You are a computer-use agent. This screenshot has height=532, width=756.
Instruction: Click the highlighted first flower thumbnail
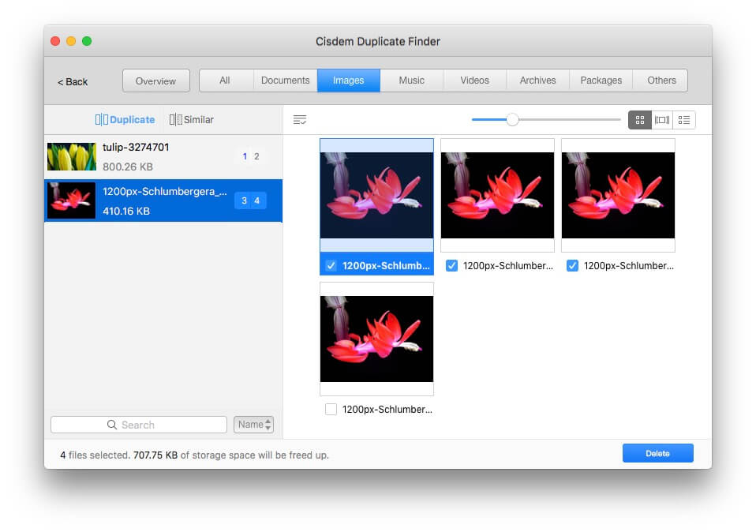pos(376,195)
